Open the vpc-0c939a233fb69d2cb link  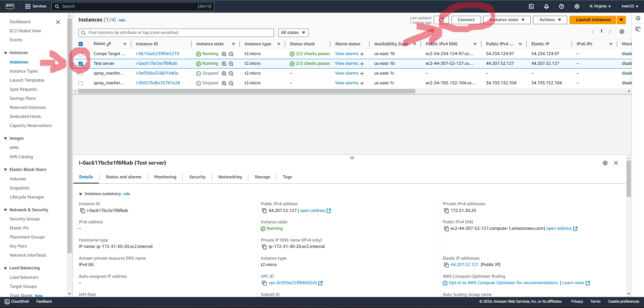292,283
